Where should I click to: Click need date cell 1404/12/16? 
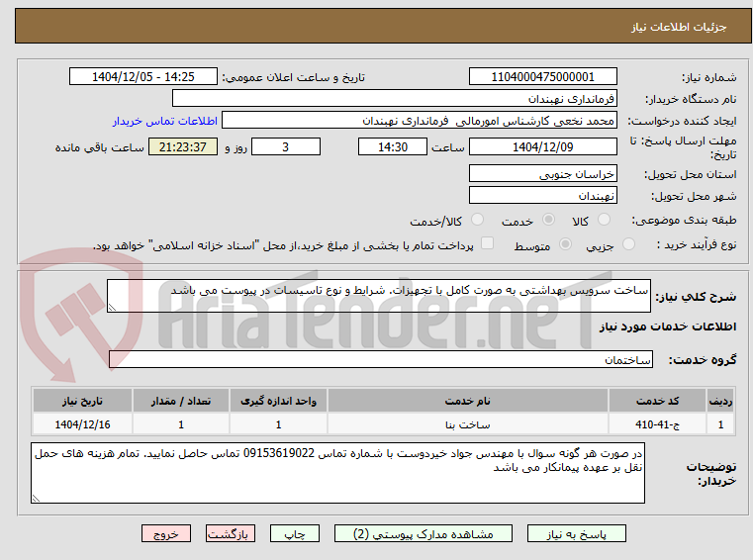coord(82,424)
